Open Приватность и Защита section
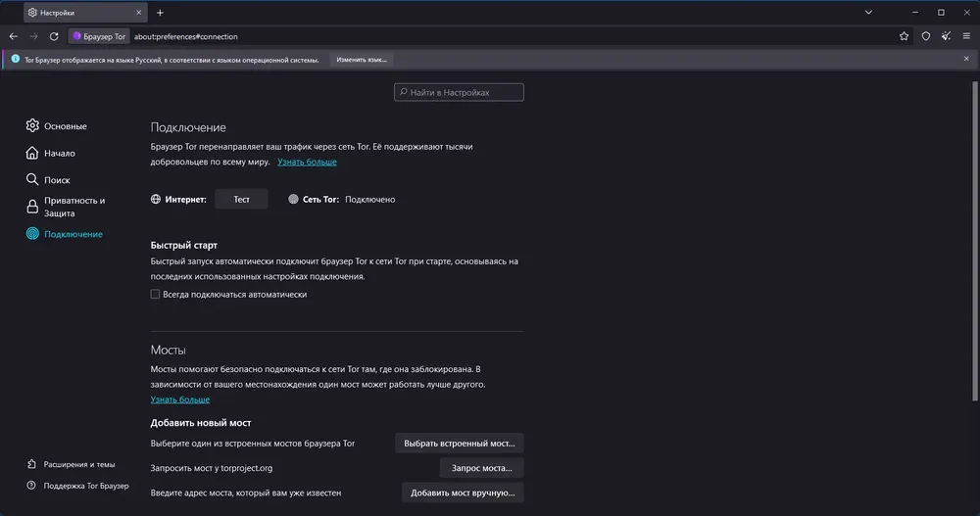 (x=66, y=207)
